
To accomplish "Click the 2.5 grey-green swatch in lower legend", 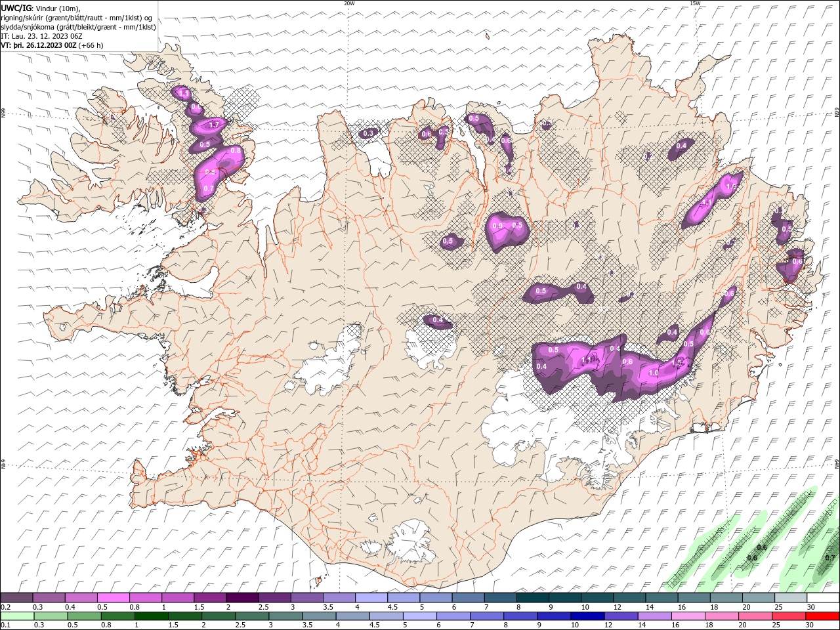I will click(x=253, y=616).
